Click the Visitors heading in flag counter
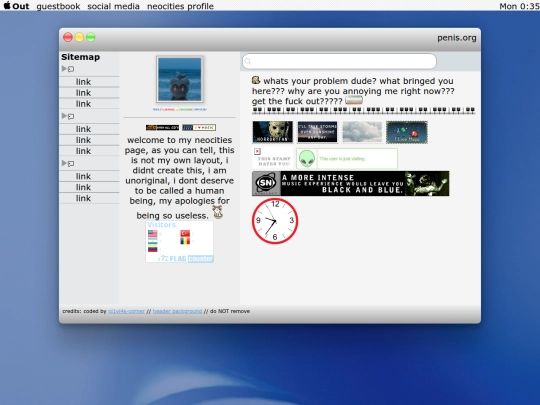This screenshot has width=540, height=405. pyautogui.click(x=162, y=225)
